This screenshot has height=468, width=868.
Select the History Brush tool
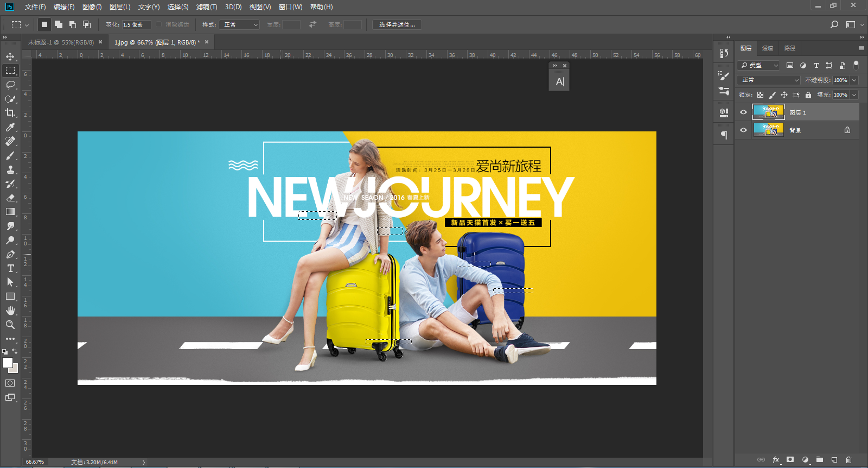pyautogui.click(x=10, y=184)
